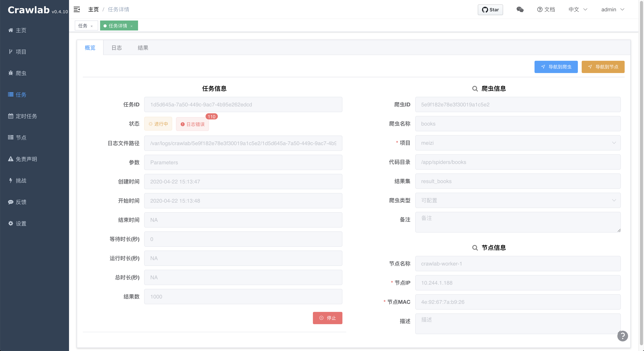
Task: Open 设置 (Settings) in the sidebar
Action: point(21,223)
